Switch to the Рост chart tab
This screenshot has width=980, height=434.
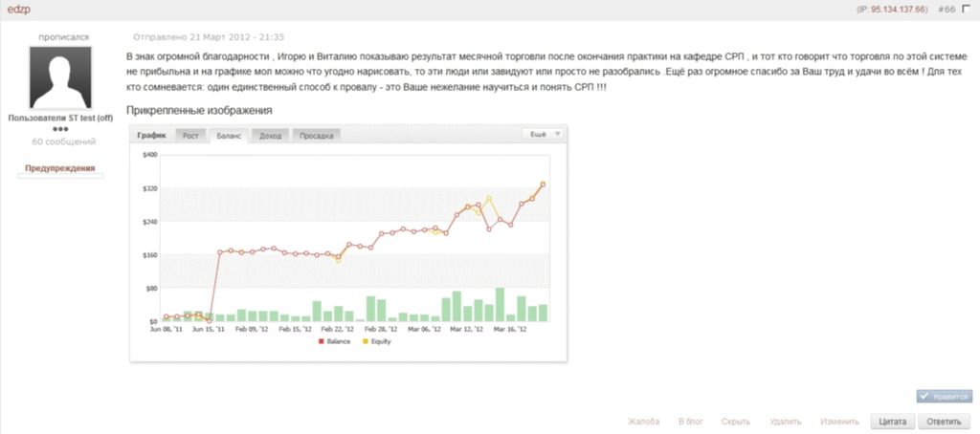pos(190,136)
